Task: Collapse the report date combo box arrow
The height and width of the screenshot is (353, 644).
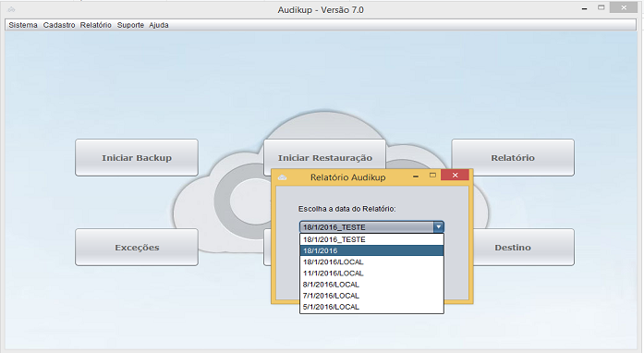Action: [x=439, y=226]
